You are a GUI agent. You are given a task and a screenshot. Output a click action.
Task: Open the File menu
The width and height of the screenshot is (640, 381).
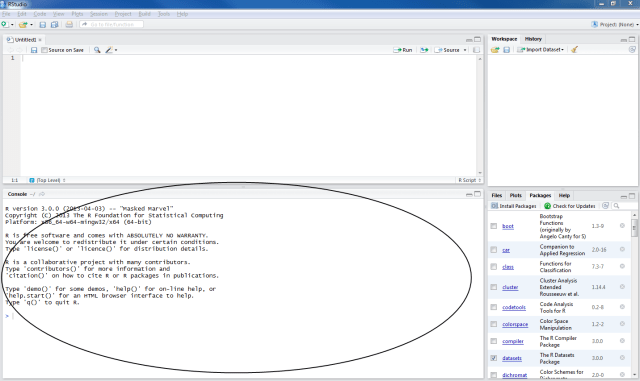point(6,14)
